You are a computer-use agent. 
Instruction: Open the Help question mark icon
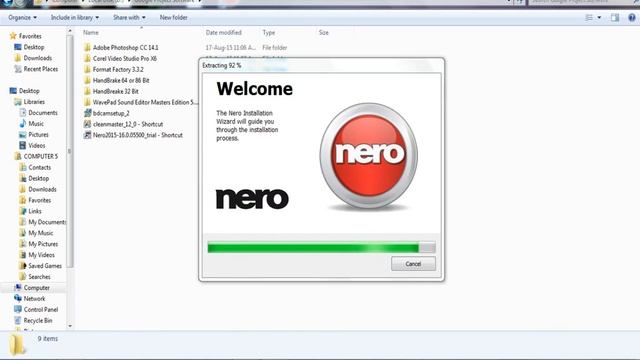point(632,18)
